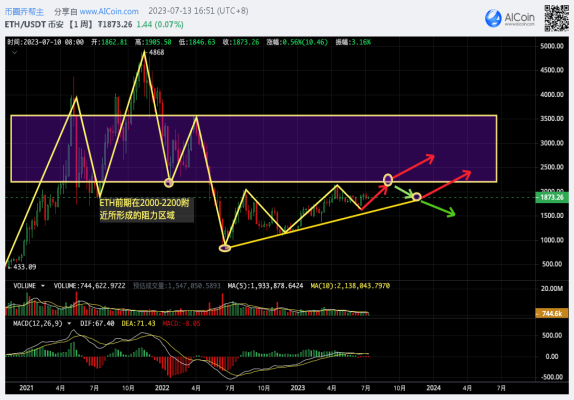Click the 744.6k volume tag
574x400 pixels.
(x=552, y=314)
